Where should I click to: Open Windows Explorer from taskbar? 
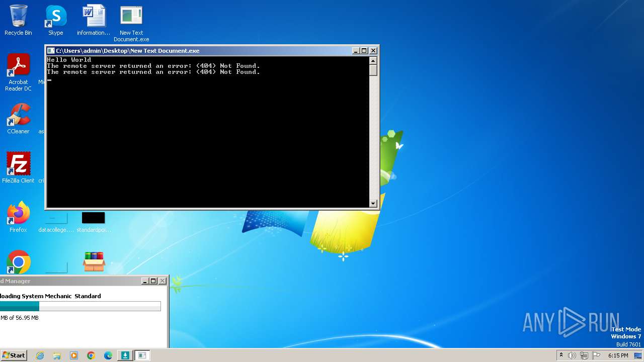[57, 355]
